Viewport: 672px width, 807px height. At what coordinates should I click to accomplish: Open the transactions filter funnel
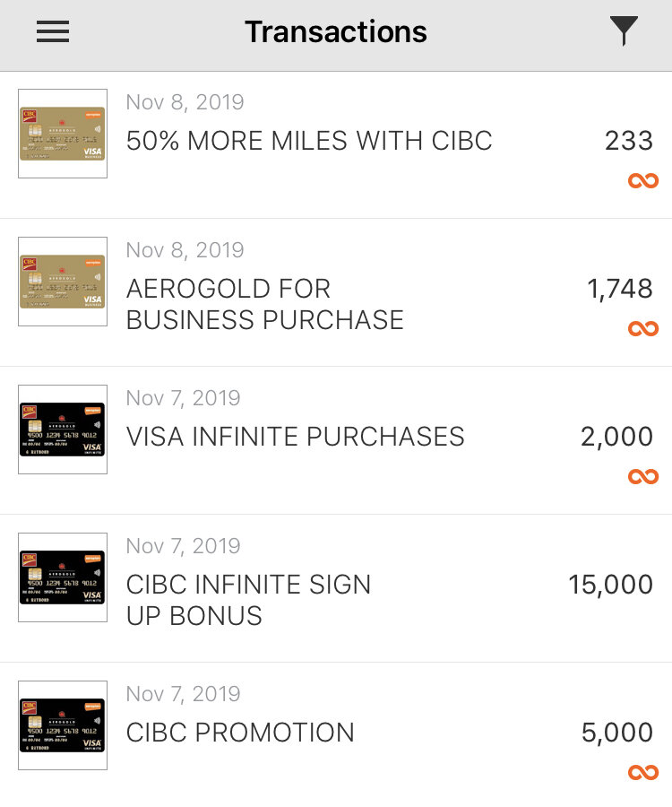tap(624, 32)
